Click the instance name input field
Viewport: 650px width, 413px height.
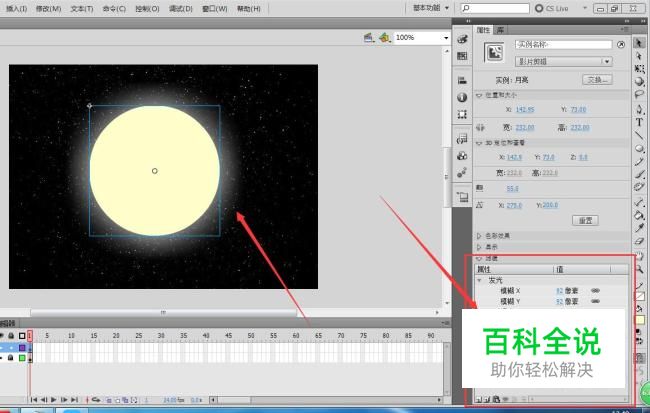pyautogui.click(x=563, y=44)
